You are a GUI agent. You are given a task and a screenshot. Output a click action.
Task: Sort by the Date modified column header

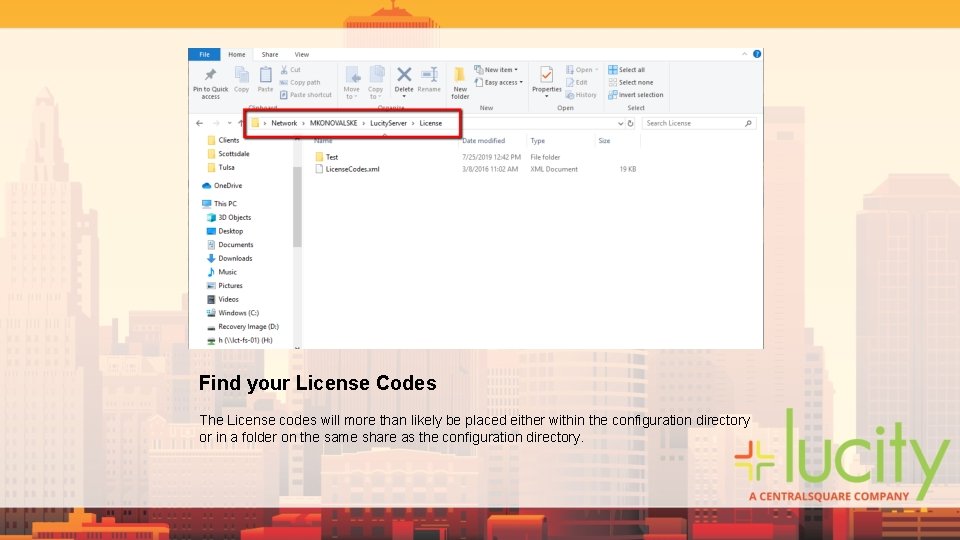click(484, 141)
